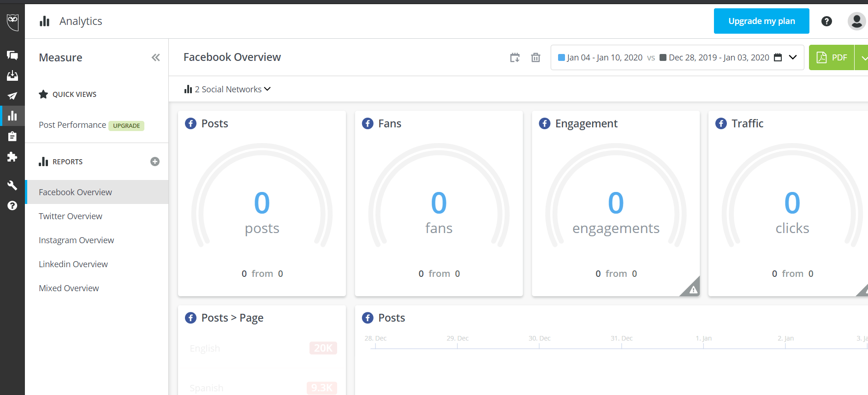Open Post Performance quick view
This screenshot has width=868, height=395.
click(72, 125)
